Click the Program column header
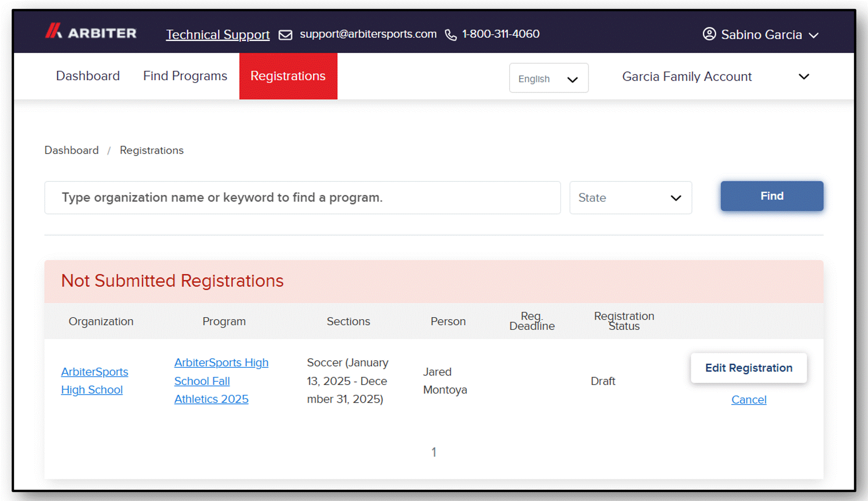The image size is (868, 501). click(224, 321)
